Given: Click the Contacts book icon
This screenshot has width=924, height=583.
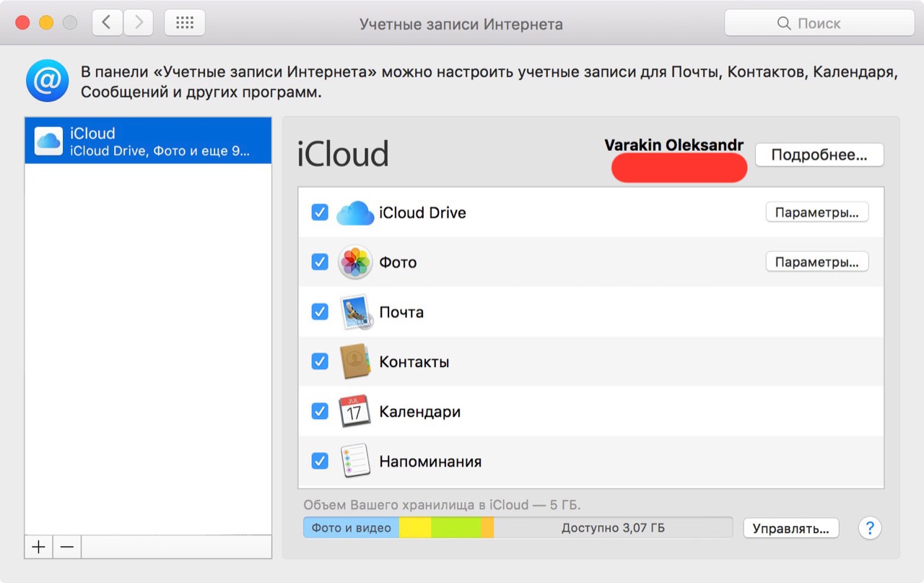Looking at the screenshot, I should (355, 361).
